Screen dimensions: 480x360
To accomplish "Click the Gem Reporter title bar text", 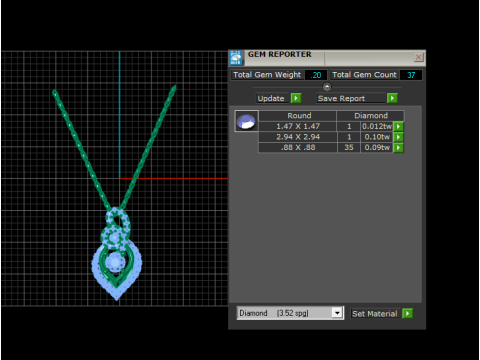I will (280, 54).
